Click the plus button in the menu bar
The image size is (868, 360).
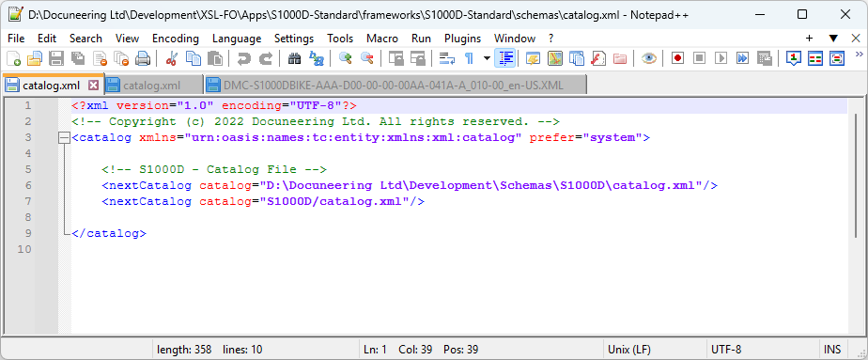tap(809, 39)
